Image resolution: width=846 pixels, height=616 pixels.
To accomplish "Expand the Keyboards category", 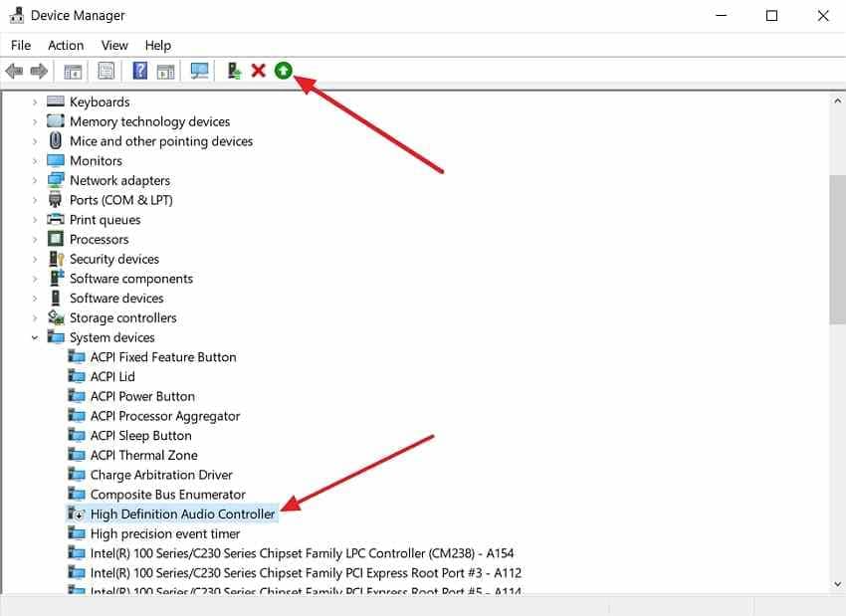I will (35, 102).
